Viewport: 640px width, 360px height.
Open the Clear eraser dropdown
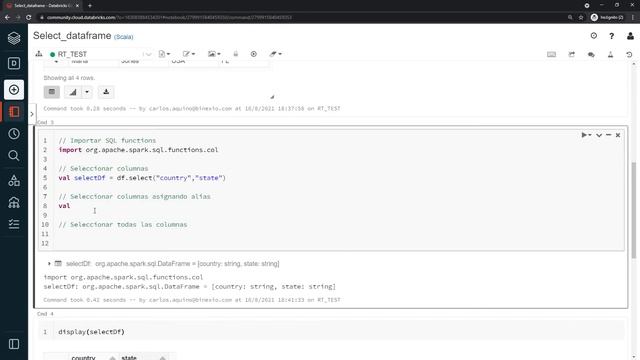(276, 54)
